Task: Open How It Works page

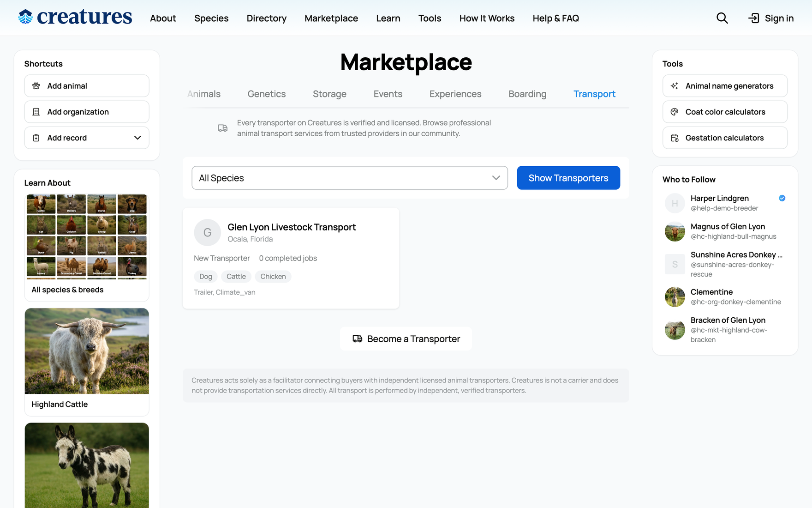Action: (x=487, y=18)
